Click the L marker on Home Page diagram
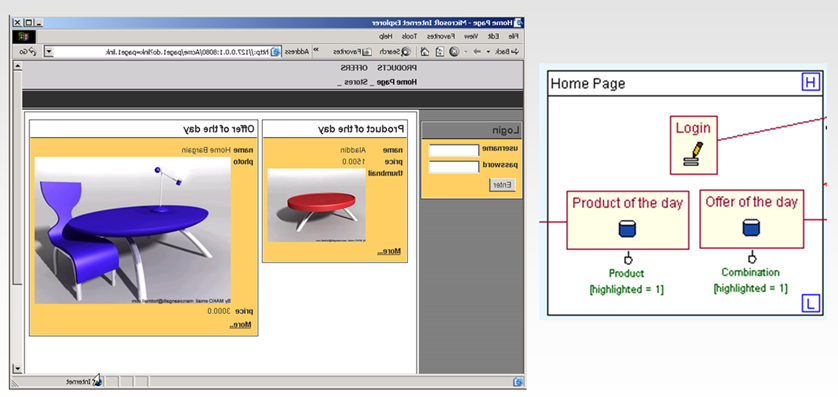The width and height of the screenshot is (838, 397). [x=811, y=304]
